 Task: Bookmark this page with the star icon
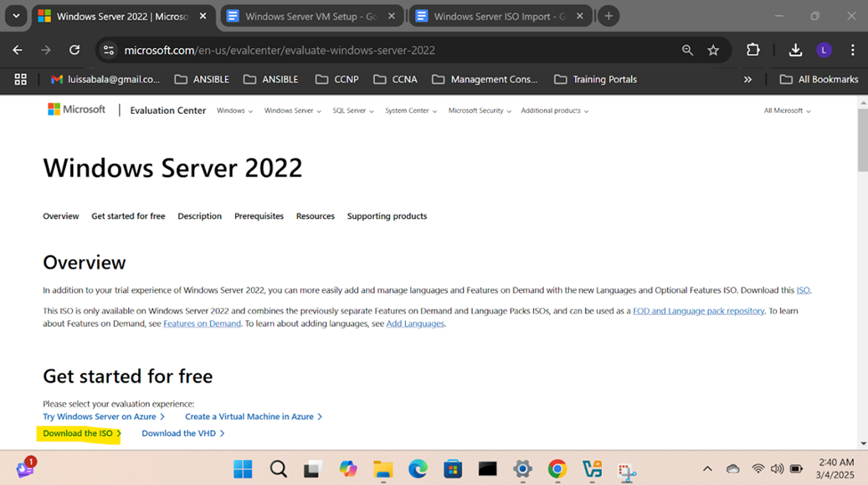pyautogui.click(x=713, y=51)
